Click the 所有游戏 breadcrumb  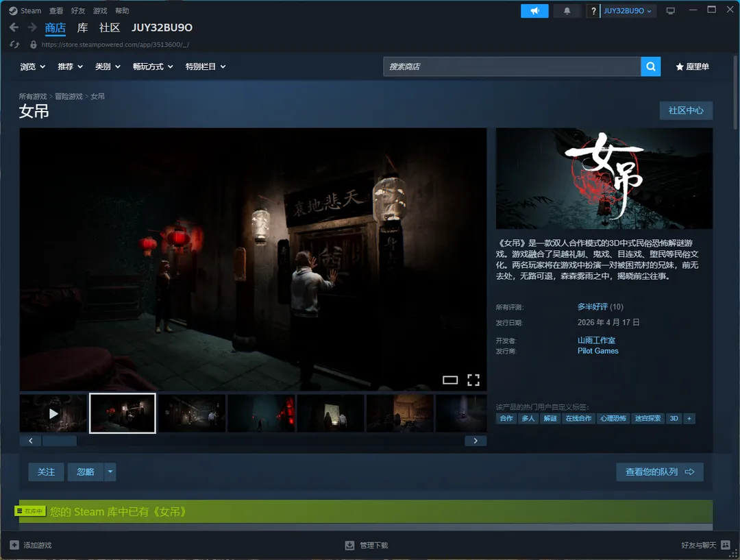33,97
